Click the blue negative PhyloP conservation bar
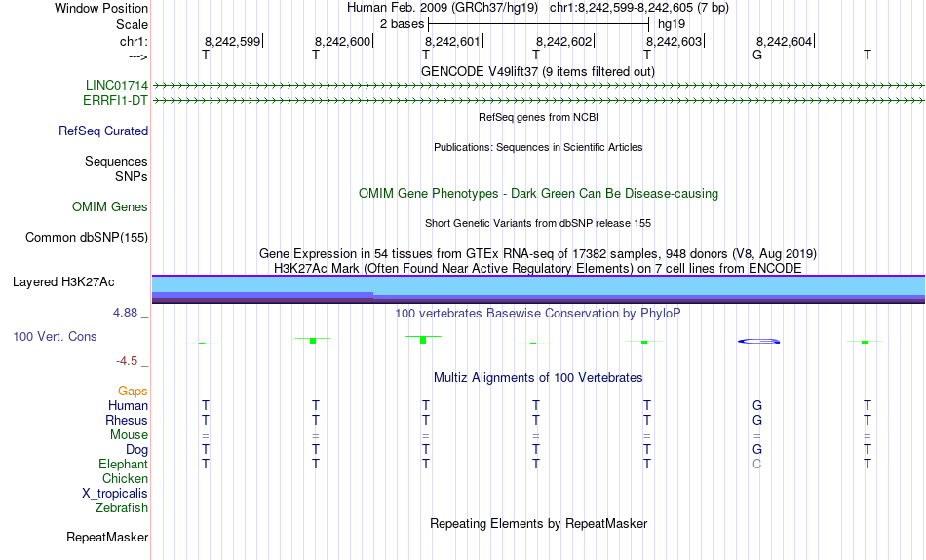 pyautogui.click(x=759, y=341)
